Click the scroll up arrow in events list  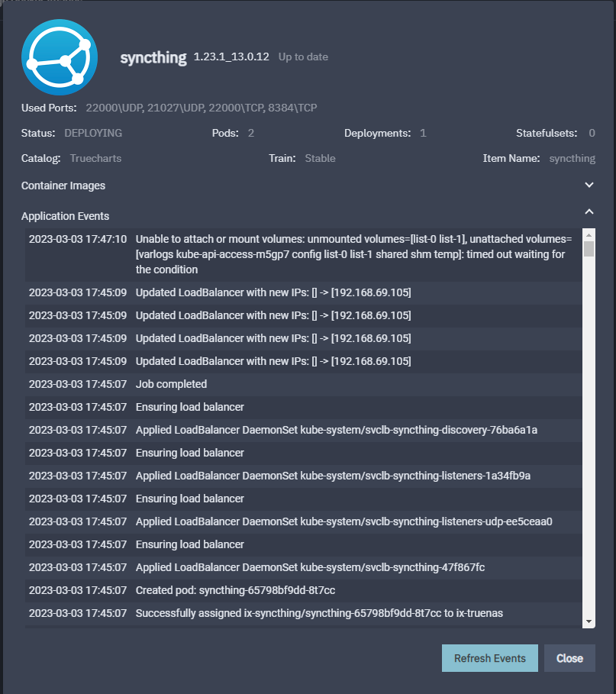coord(589,234)
